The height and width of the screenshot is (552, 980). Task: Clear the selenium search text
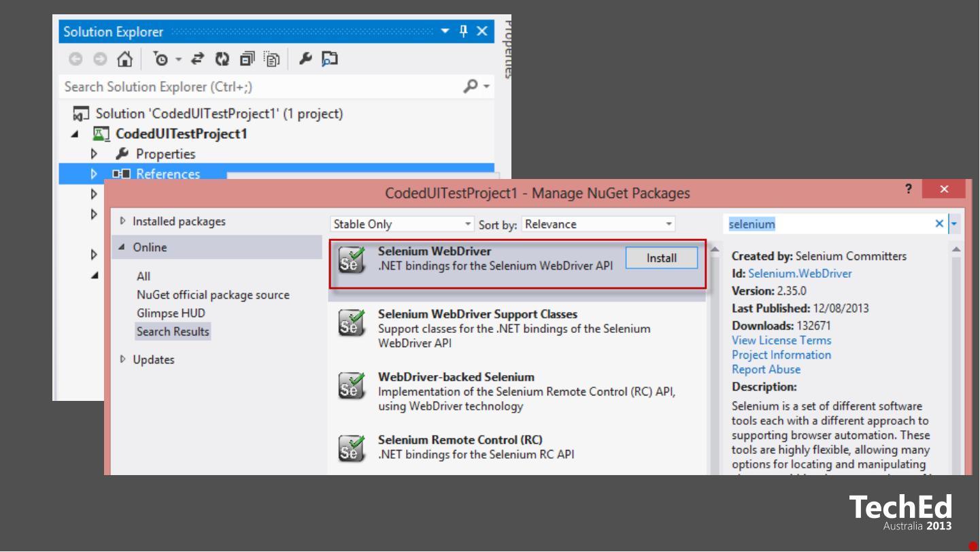click(x=939, y=224)
